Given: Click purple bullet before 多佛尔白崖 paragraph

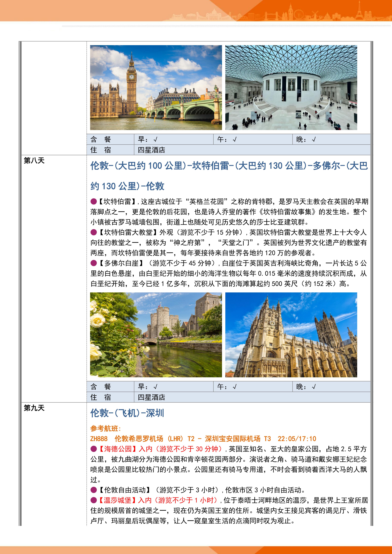Looking at the screenshot, I should [94, 263].
